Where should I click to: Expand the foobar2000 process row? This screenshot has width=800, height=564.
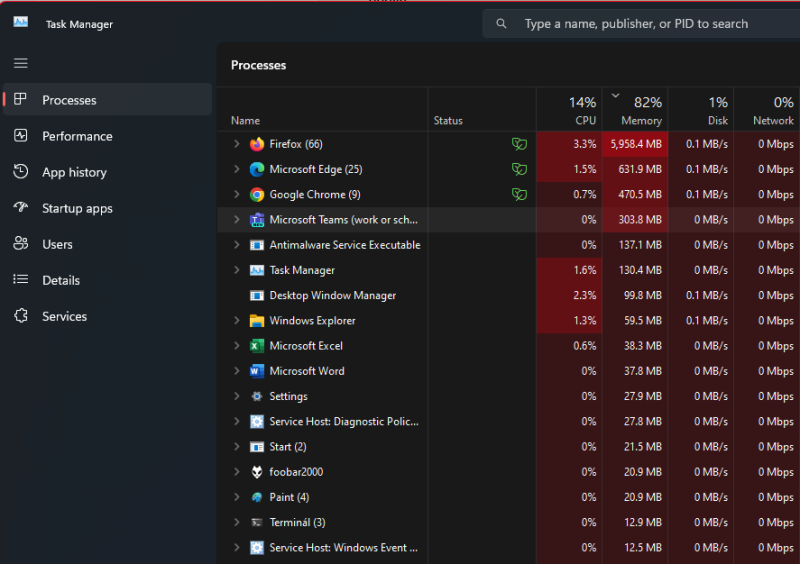236,472
